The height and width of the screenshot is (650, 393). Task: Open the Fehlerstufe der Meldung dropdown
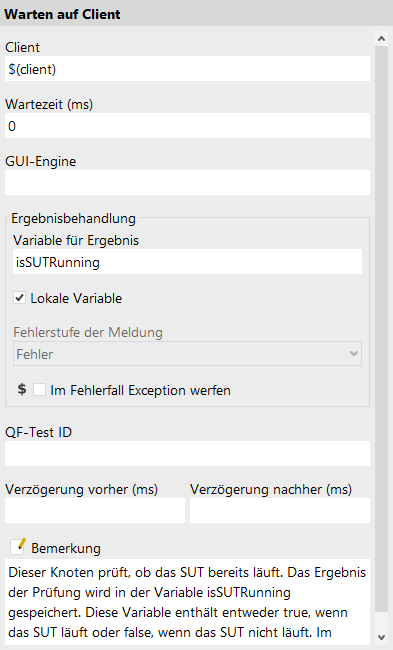click(x=187, y=354)
